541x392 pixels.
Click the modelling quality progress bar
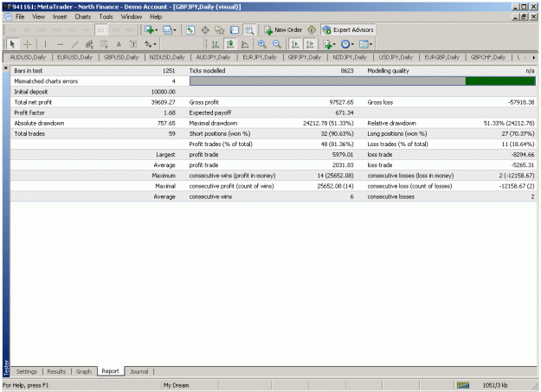tap(363, 81)
